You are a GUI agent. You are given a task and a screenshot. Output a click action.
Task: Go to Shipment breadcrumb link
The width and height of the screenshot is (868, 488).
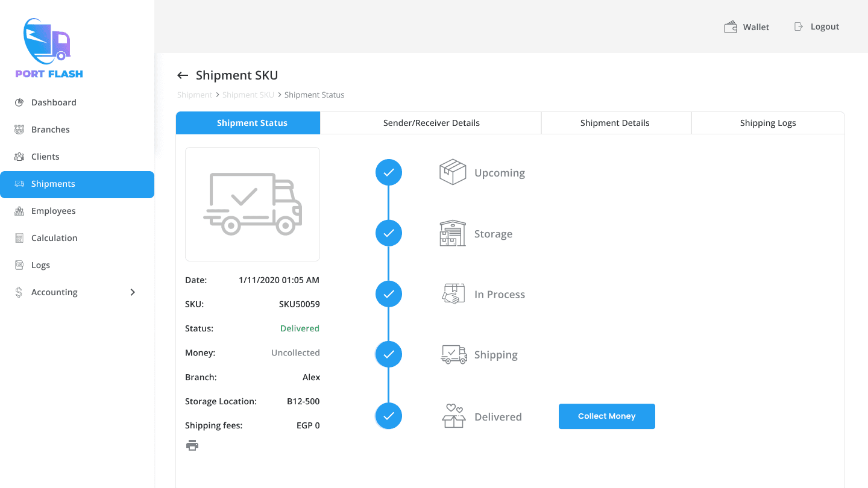pyautogui.click(x=194, y=95)
